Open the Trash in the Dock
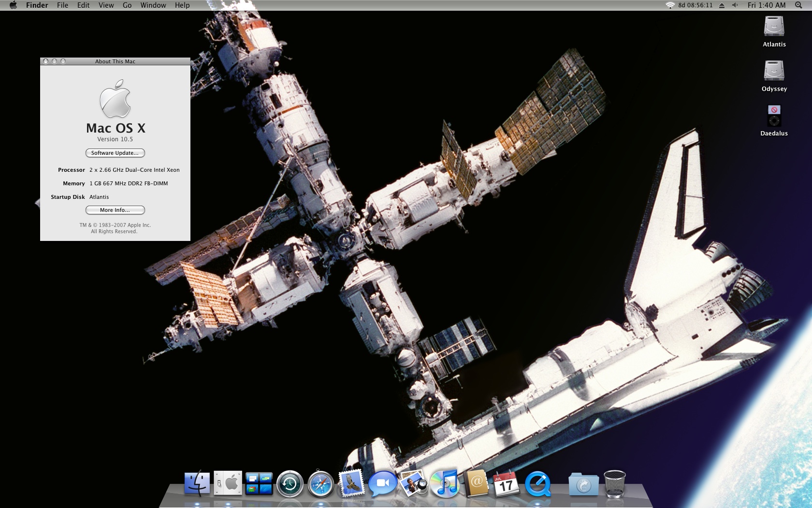This screenshot has width=812, height=508. coord(614,483)
